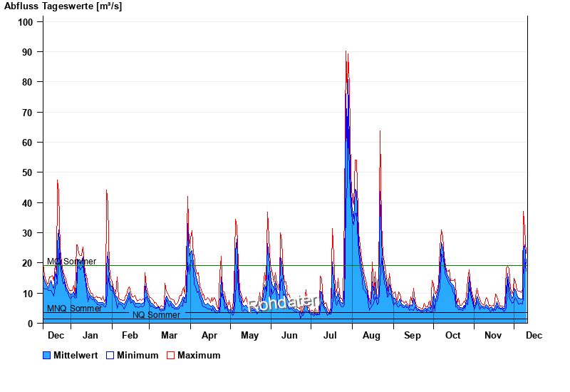
Task: Select the Mittelwert legend label
Action: tap(75, 355)
